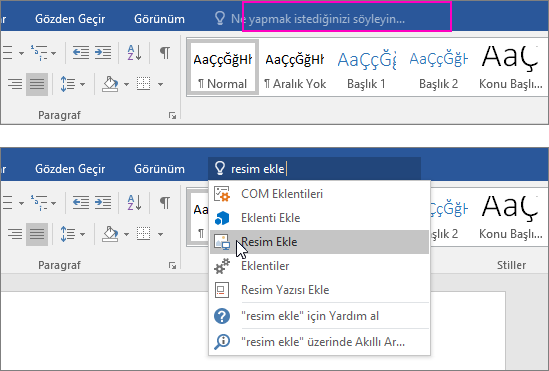Open Paragraf dialog launcher in ribbon showing 'resim ekle'
Image resolution: width=549 pixels, height=371 pixels.
(x=172, y=265)
